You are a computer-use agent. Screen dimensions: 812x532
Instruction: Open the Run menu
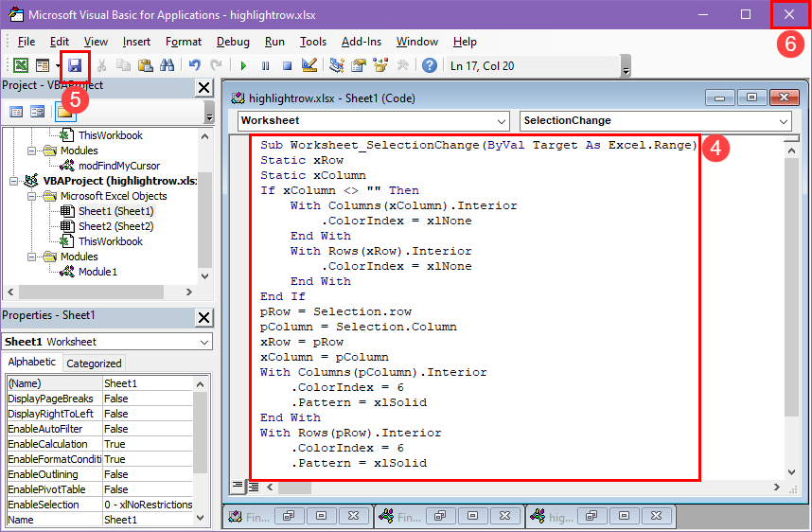274,42
